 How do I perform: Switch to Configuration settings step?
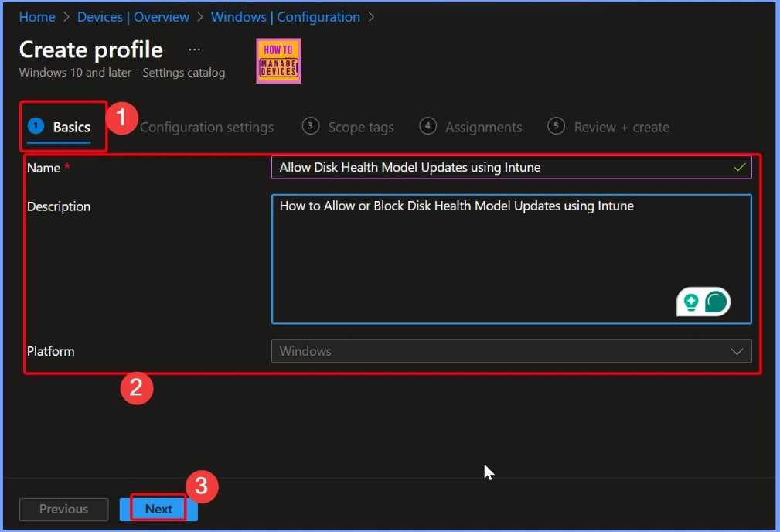(206, 128)
